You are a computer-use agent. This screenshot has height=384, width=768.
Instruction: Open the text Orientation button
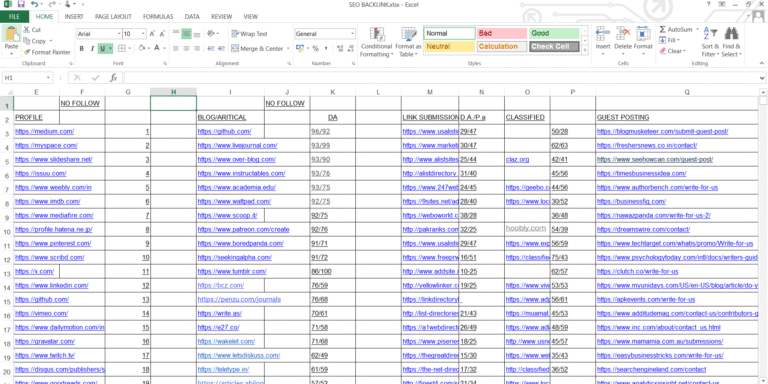pyautogui.click(x=212, y=34)
